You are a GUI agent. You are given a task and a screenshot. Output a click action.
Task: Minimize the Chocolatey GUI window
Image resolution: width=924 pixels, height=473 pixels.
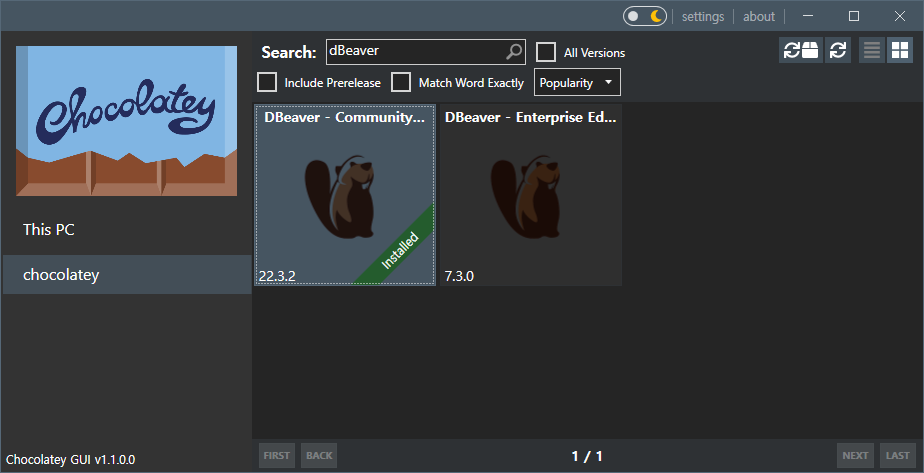coord(808,16)
